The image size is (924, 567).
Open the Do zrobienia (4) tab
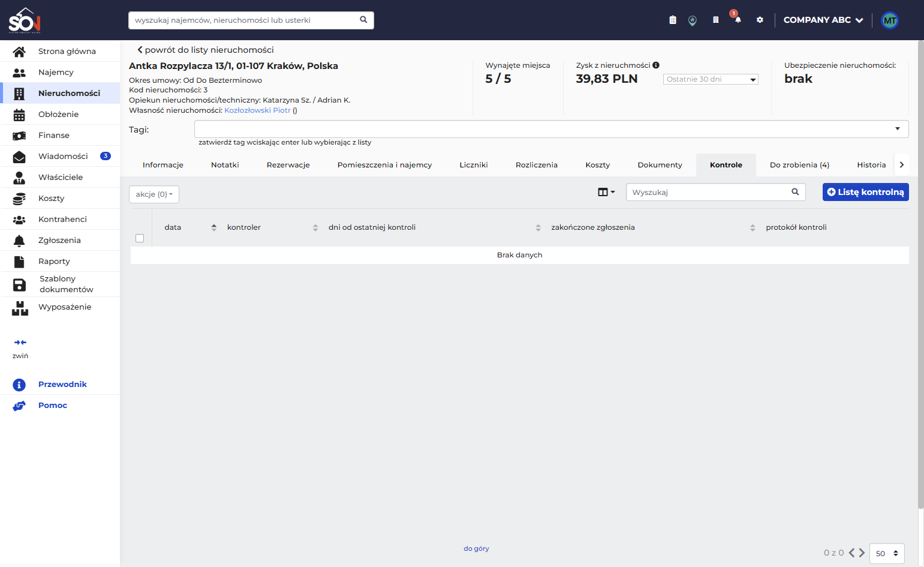coord(800,165)
